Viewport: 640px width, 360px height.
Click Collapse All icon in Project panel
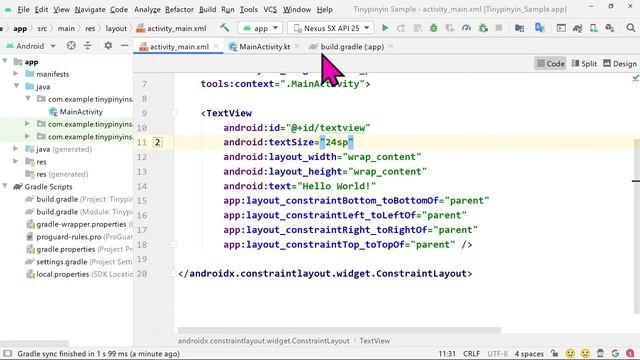pos(87,46)
